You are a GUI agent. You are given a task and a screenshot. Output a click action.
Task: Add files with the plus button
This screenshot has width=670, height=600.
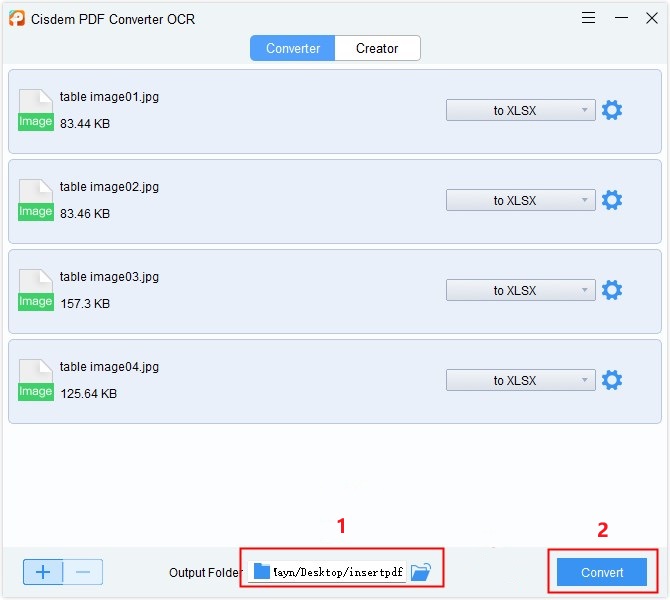tap(43, 572)
